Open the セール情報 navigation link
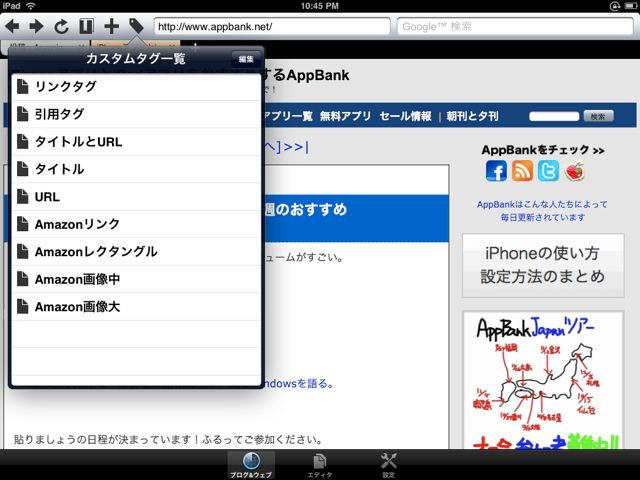The height and width of the screenshot is (480, 640). click(x=405, y=116)
